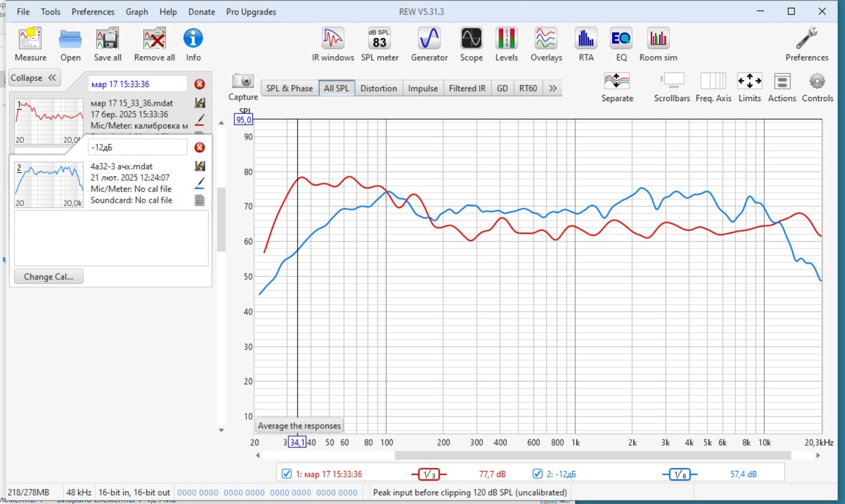Image resolution: width=845 pixels, height=504 pixels.
Task: Click the red 1/3 smoothing indicator
Action: (428, 474)
